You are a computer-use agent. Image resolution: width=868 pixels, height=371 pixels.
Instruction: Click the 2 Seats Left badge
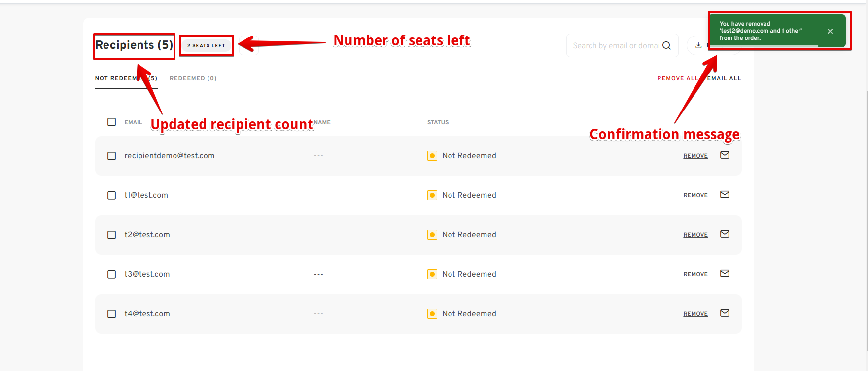click(x=206, y=45)
